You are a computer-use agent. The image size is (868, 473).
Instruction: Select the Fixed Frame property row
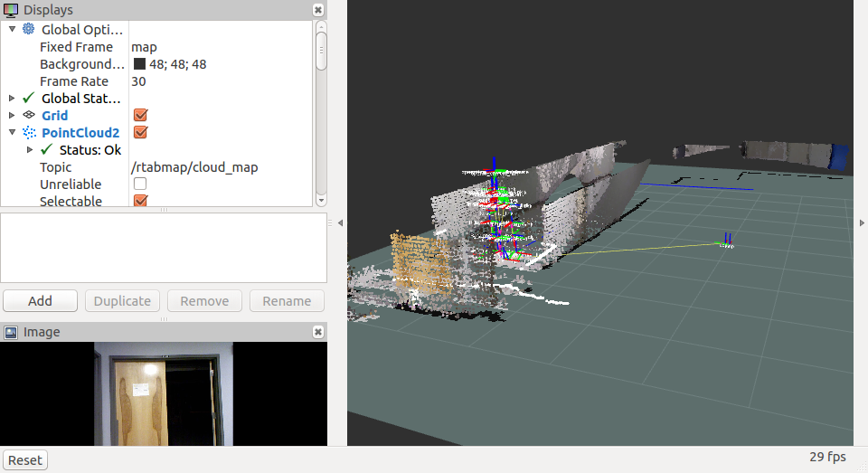pyautogui.click(x=76, y=47)
